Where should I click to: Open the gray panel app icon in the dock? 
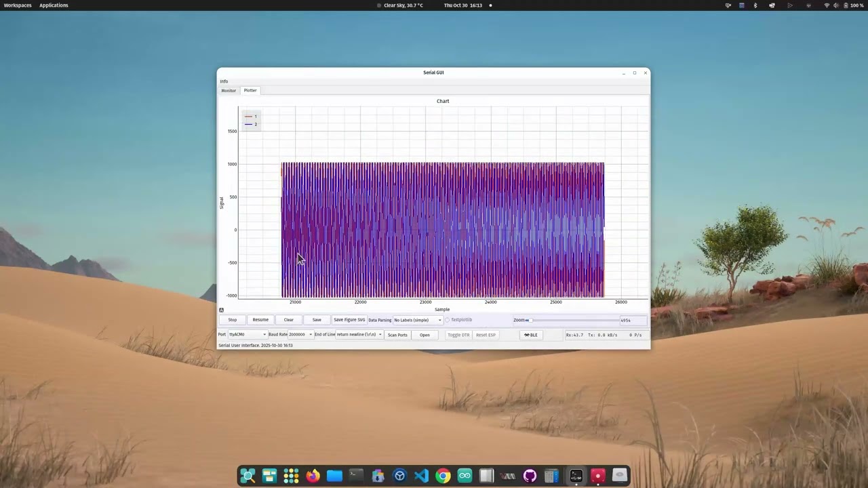tap(486, 476)
